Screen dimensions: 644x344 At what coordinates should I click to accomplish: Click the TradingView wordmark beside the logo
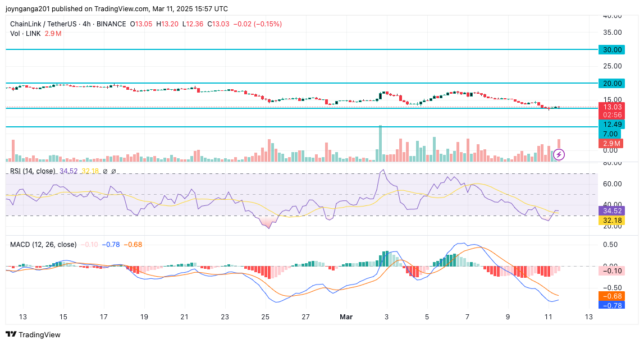(39, 334)
